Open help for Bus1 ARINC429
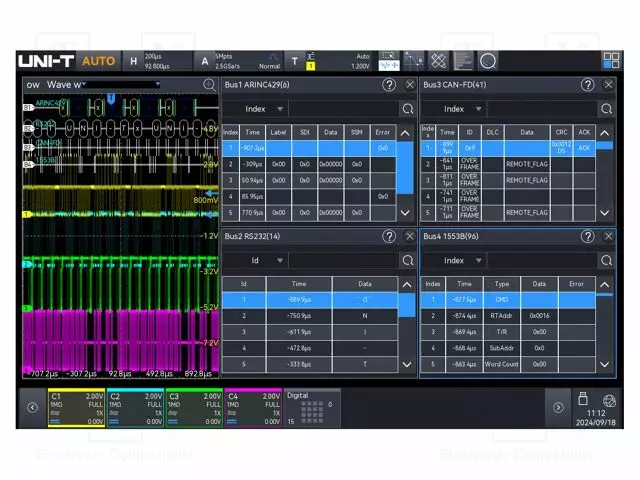 pyautogui.click(x=389, y=85)
